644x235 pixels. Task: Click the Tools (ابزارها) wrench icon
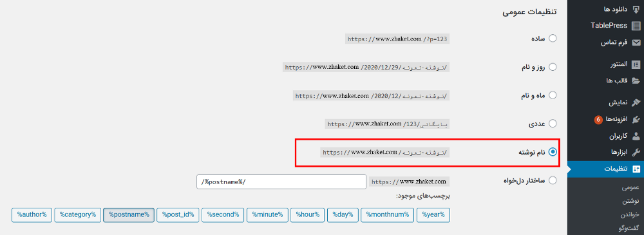[636, 152]
